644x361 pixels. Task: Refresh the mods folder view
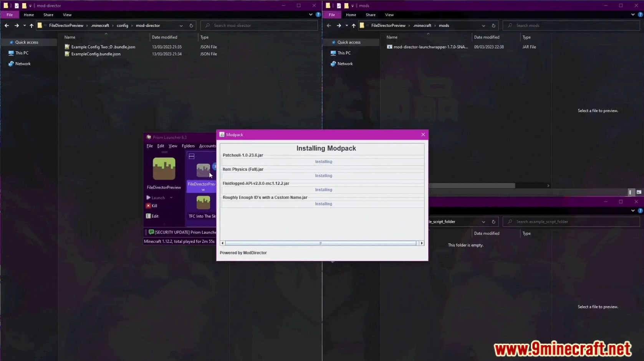(493, 26)
